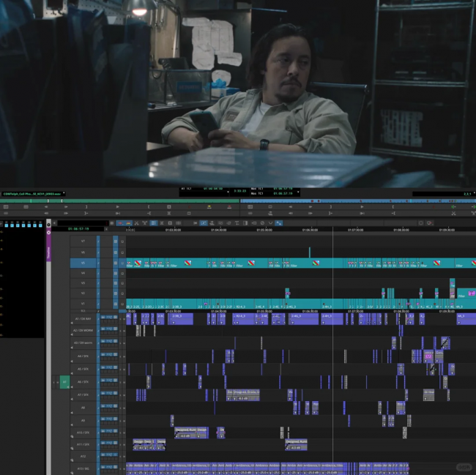This screenshot has height=475, width=476.
Task: Select the purple Timeline side tab
Action: [x=48, y=252]
